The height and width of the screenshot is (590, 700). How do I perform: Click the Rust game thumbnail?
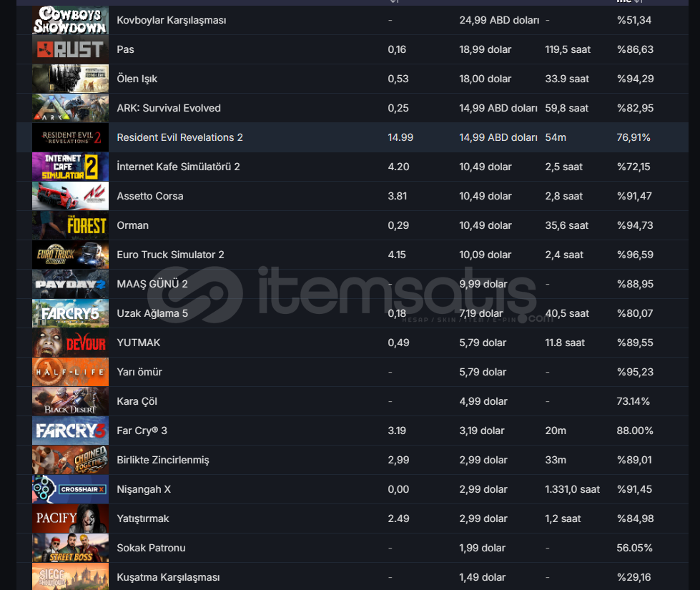point(70,49)
